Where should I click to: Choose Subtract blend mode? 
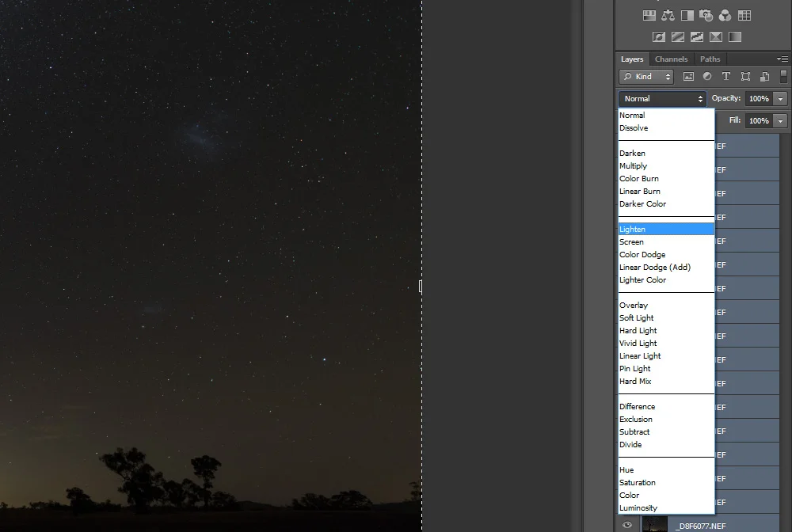(666, 431)
